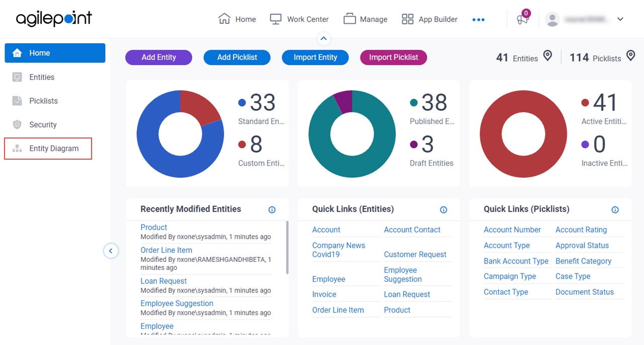Screen dimensions: 644x345
Task: Click the location pin next to Entities count
Action: click(548, 56)
